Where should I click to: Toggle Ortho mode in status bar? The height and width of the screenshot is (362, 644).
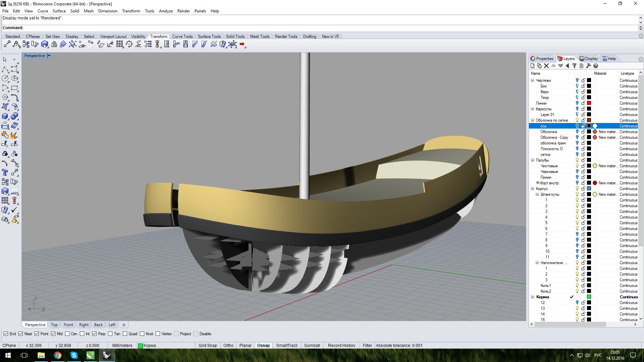(x=228, y=346)
